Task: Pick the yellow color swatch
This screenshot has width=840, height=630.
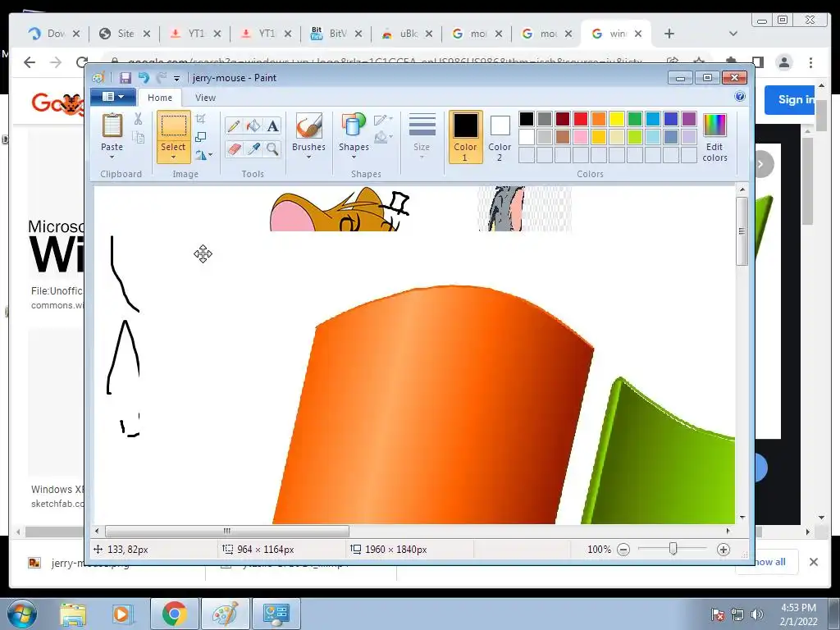Action: [x=616, y=119]
